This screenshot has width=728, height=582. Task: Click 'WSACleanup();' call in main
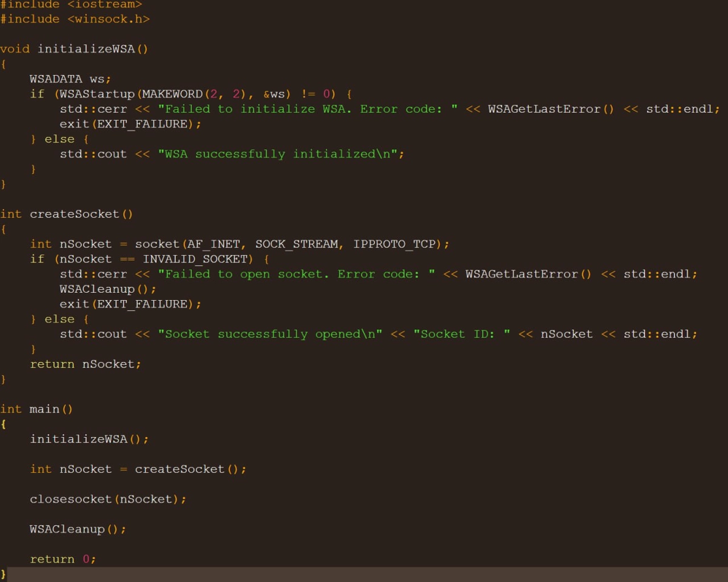(x=78, y=529)
